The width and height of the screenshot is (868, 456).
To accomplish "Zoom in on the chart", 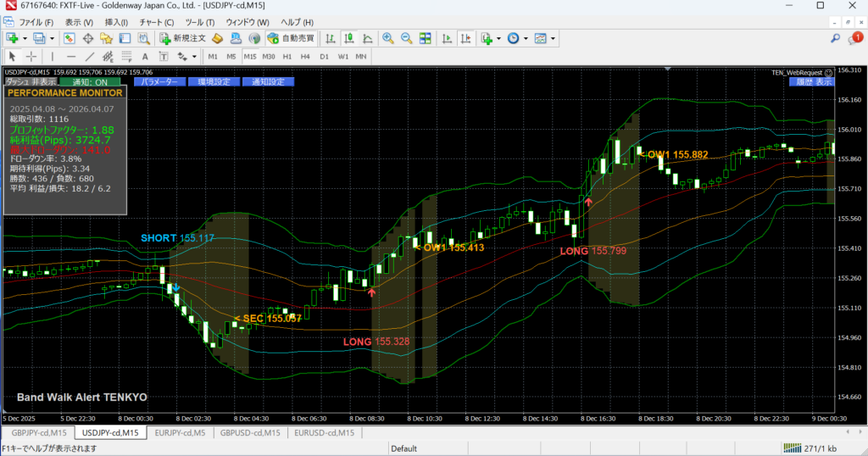I will pos(388,38).
